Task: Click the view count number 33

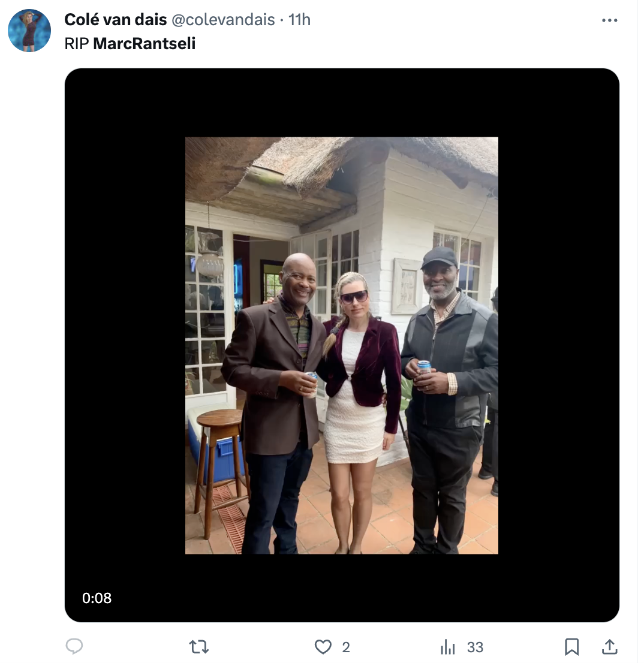Action: click(475, 647)
